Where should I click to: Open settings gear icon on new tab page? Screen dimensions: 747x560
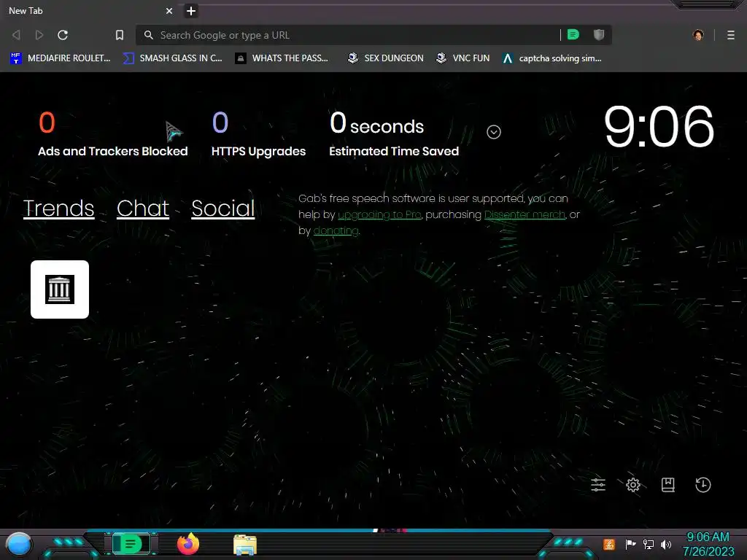pyautogui.click(x=633, y=485)
